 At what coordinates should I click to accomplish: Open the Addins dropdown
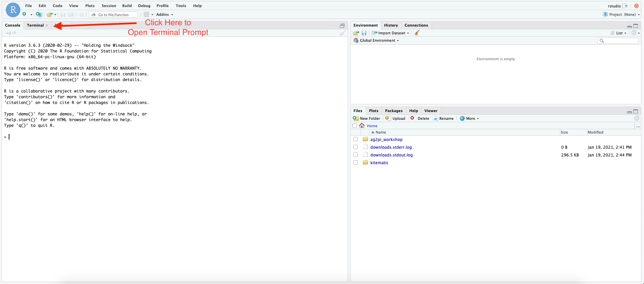click(x=165, y=14)
